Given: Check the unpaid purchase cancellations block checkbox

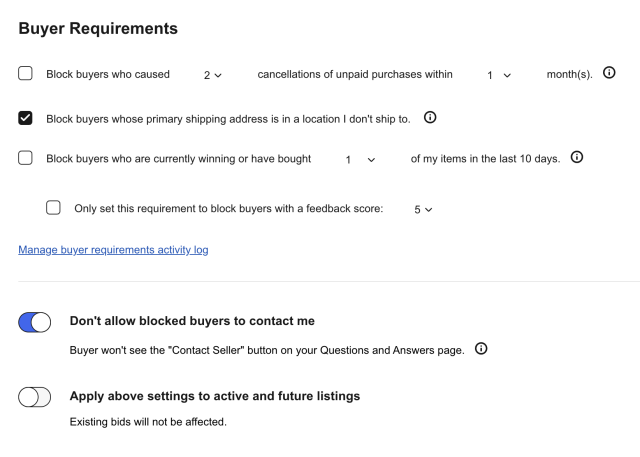Looking at the screenshot, I should pyautogui.click(x=26, y=73).
